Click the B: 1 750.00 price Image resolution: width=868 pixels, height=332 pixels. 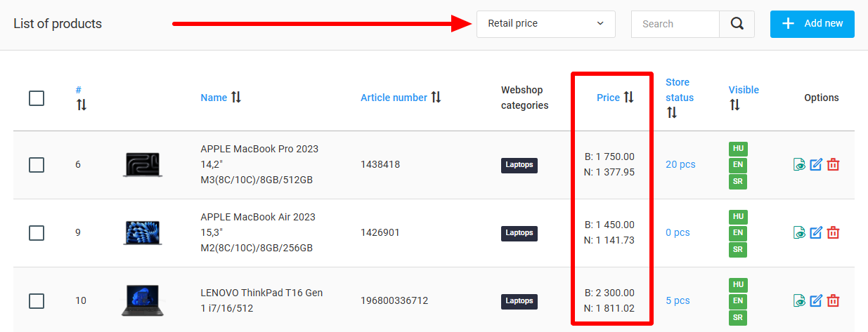coord(609,157)
